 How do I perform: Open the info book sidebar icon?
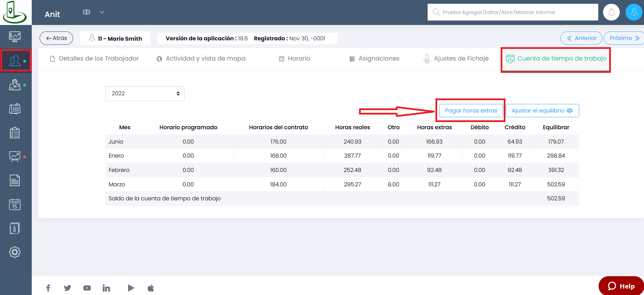coord(15,228)
